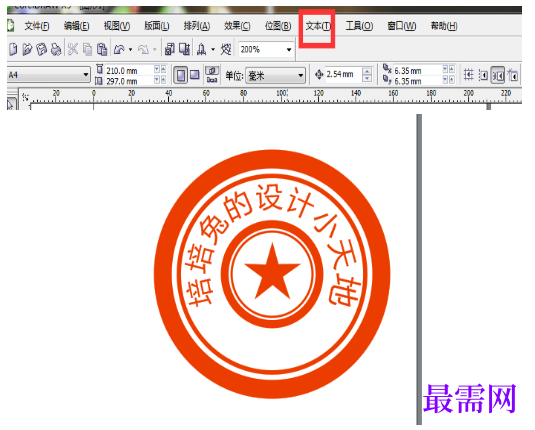Increase nudge offset with up arrow
This screenshot has width=535, height=430.
367,71
